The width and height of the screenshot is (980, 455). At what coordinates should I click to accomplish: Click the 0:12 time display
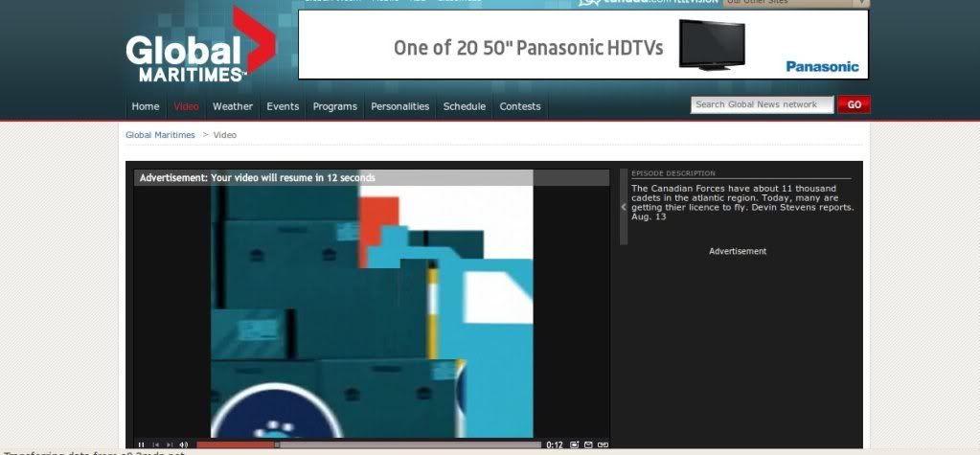[x=555, y=445]
